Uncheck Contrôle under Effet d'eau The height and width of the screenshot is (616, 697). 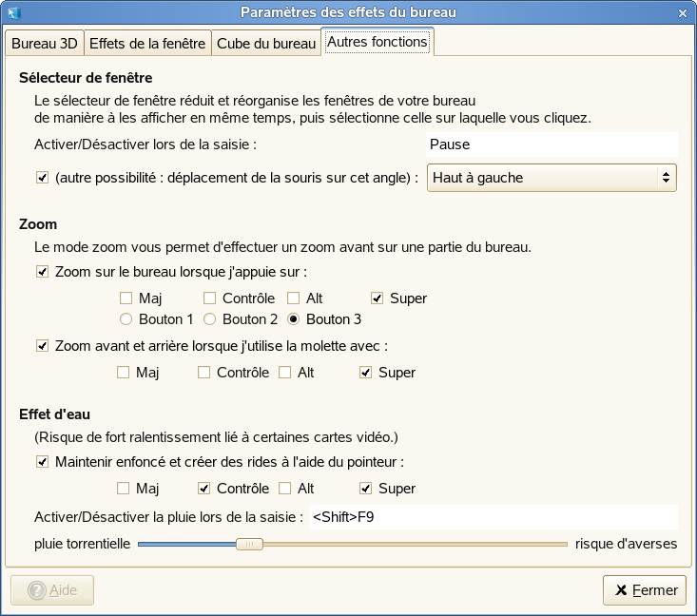pos(203,489)
